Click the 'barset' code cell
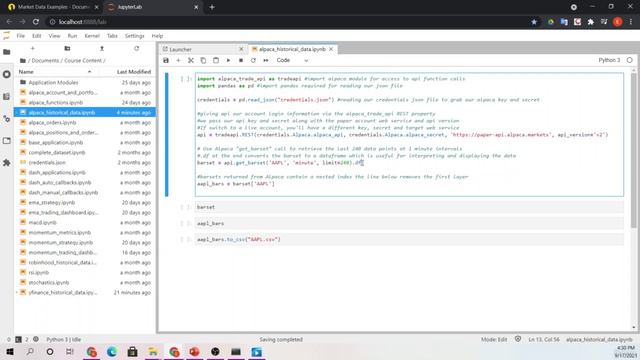 pos(409,207)
